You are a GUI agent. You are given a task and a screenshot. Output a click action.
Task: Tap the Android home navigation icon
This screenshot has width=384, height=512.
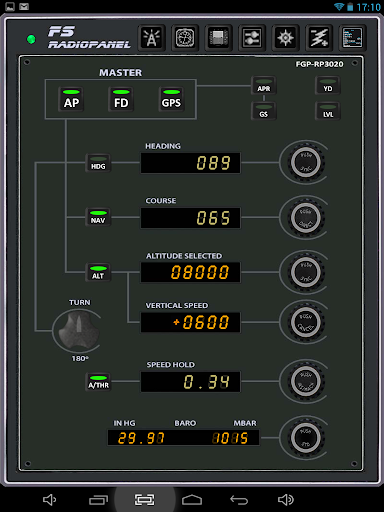pyautogui.click(x=192, y=500)
